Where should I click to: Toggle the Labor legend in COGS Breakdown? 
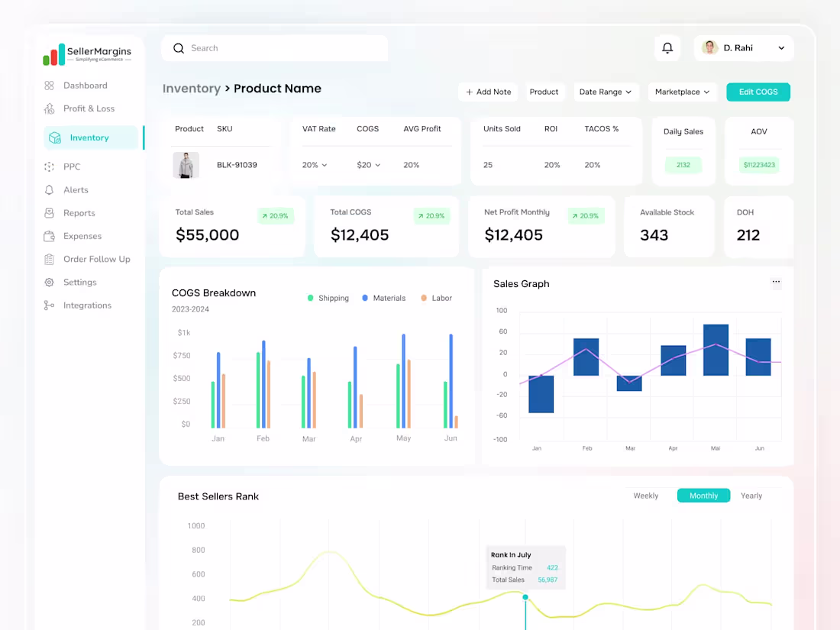436,298
